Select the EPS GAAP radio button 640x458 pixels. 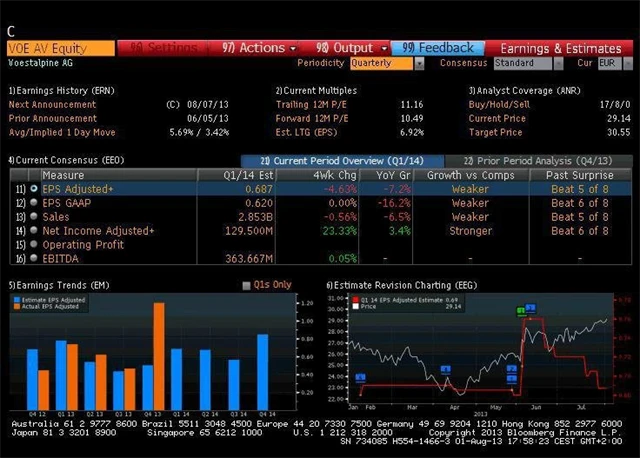[x=33, y=202]
